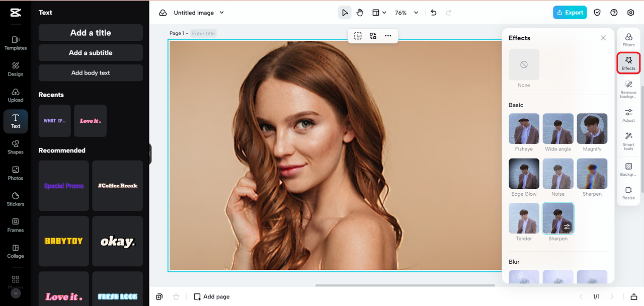Open adjust sliders on selected Sharpen effect
Screen dimensions: 644x306
[567, 227]
